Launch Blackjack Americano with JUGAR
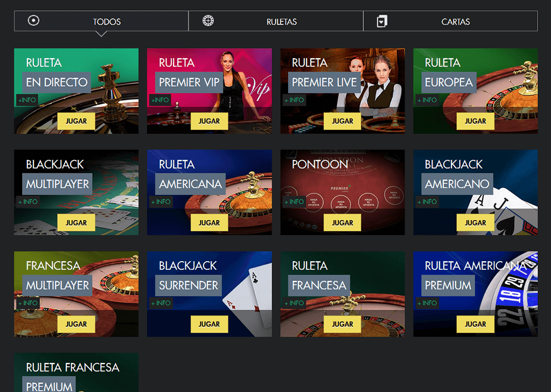 click(476, 223)
